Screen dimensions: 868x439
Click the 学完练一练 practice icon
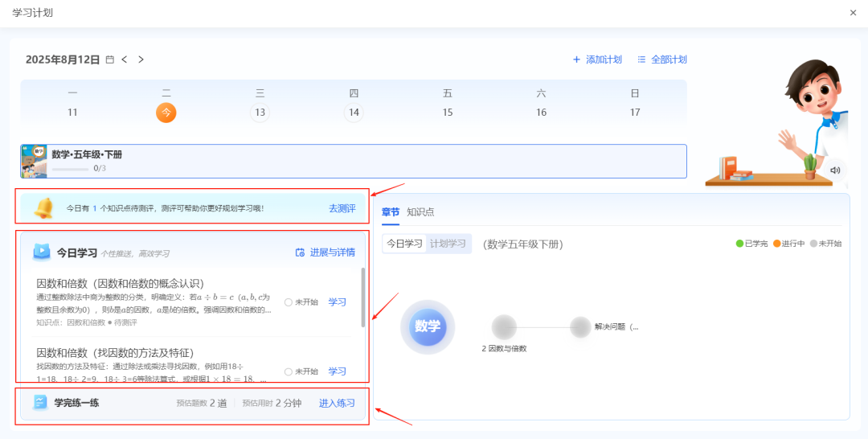click(x=40, y=403)
